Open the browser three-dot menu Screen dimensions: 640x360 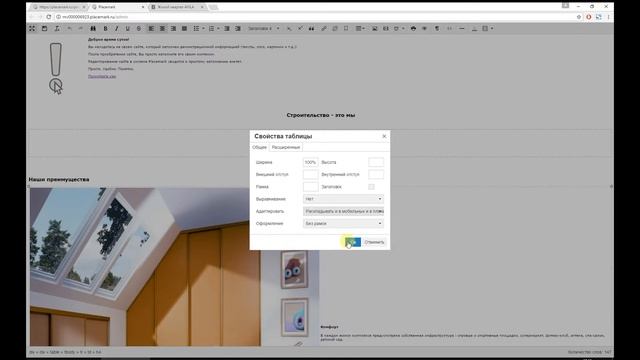(609, 17)
